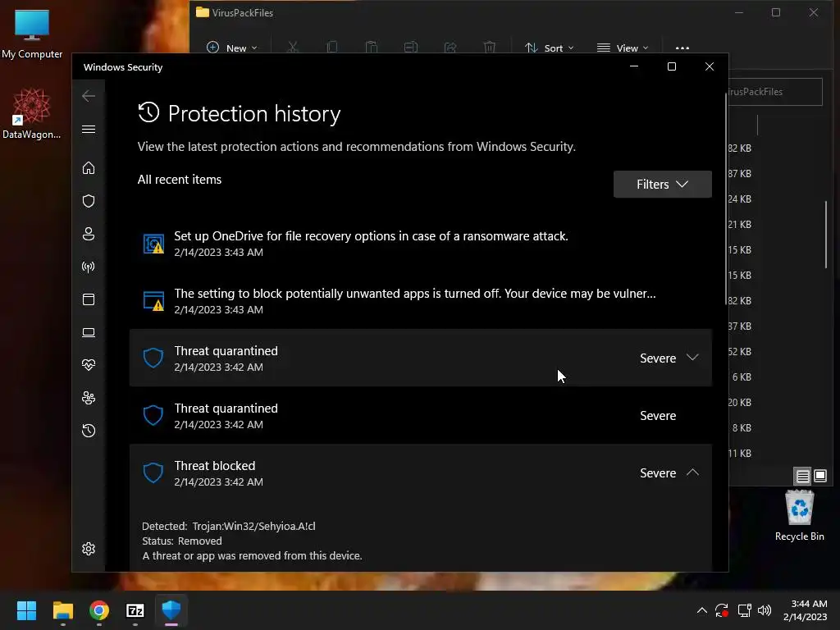Click Copy icon in VirusPackFiles toolbar
The height and width of the screenshot is (630, 840).
point(332,48)
